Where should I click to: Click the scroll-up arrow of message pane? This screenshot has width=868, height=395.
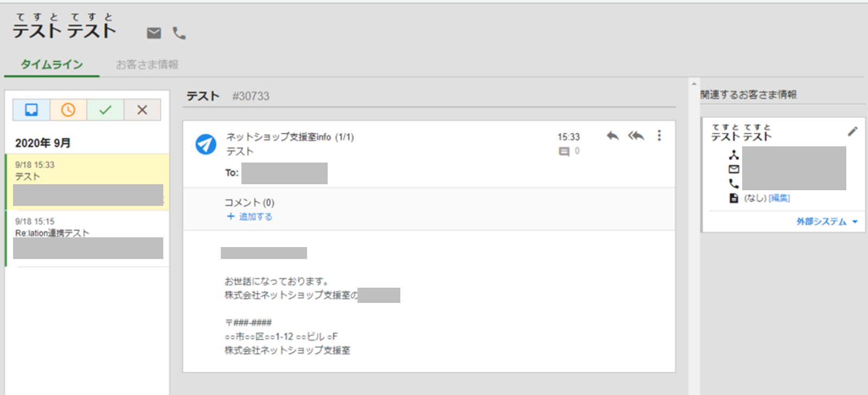[694, 84]
